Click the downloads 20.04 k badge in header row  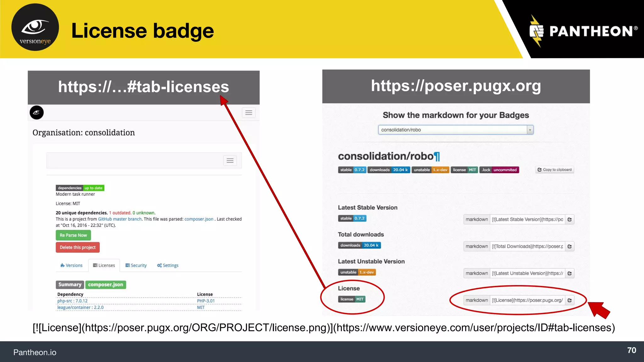389,170
